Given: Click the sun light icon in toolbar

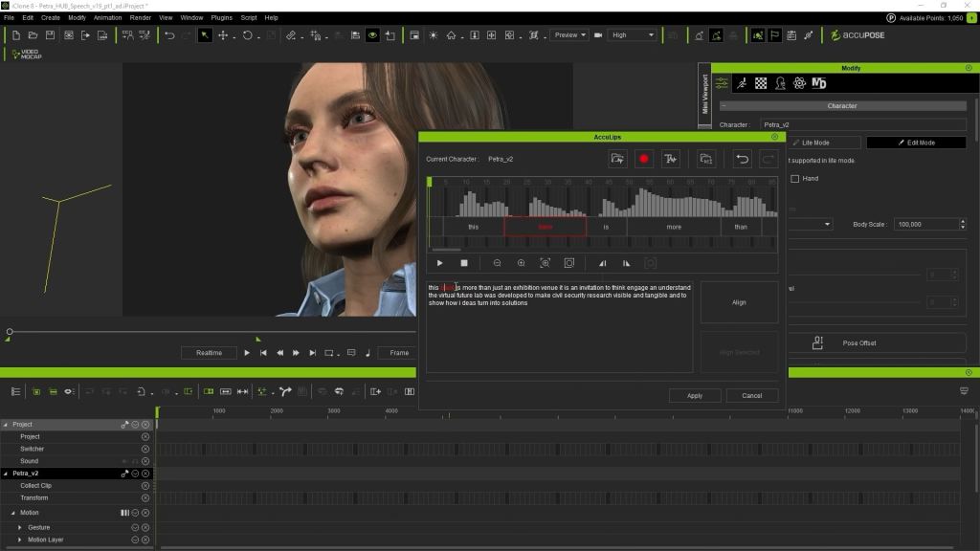Looking at the screenshot, I should (434, 35).
